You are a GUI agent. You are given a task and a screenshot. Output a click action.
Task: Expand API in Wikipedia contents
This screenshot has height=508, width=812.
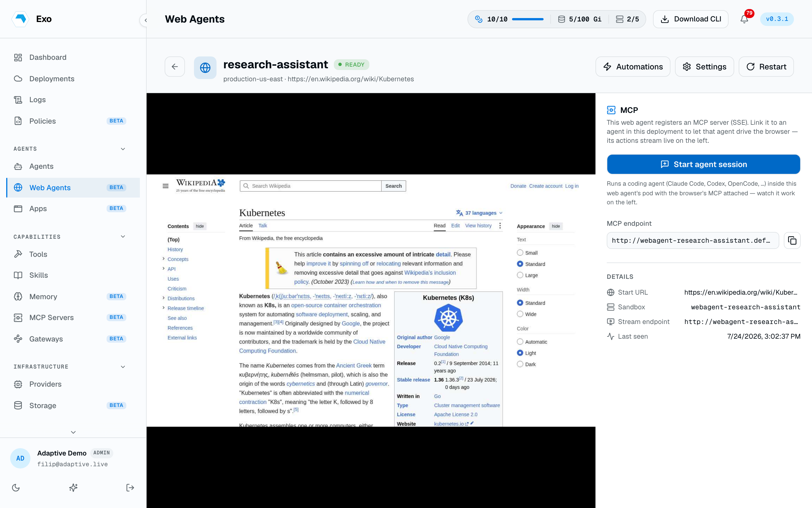164,268
